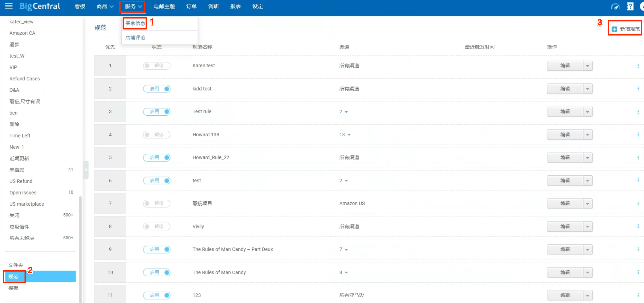
Task: Open more options for Test rule row
Action: point(638,112)
